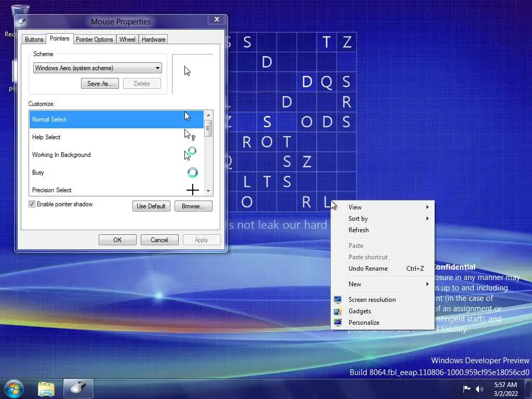Click the Gadgets menu icon
Viewport: 532px width, 399px height.
pyautogui.click(x=338, y=311)
